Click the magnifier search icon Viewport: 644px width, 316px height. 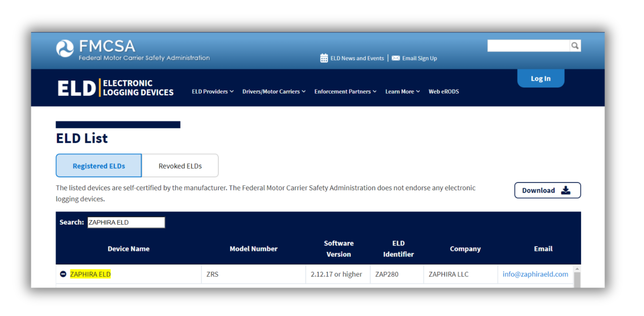(x=575, y=46)
